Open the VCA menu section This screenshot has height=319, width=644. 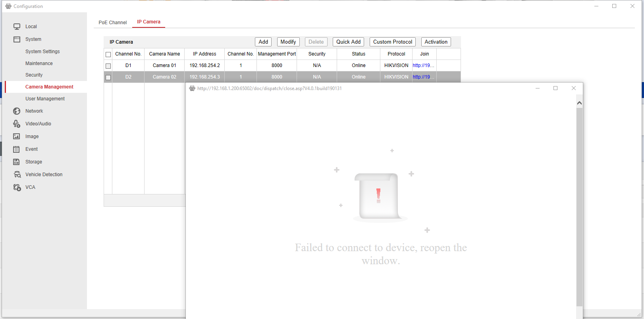click(30, 187)
